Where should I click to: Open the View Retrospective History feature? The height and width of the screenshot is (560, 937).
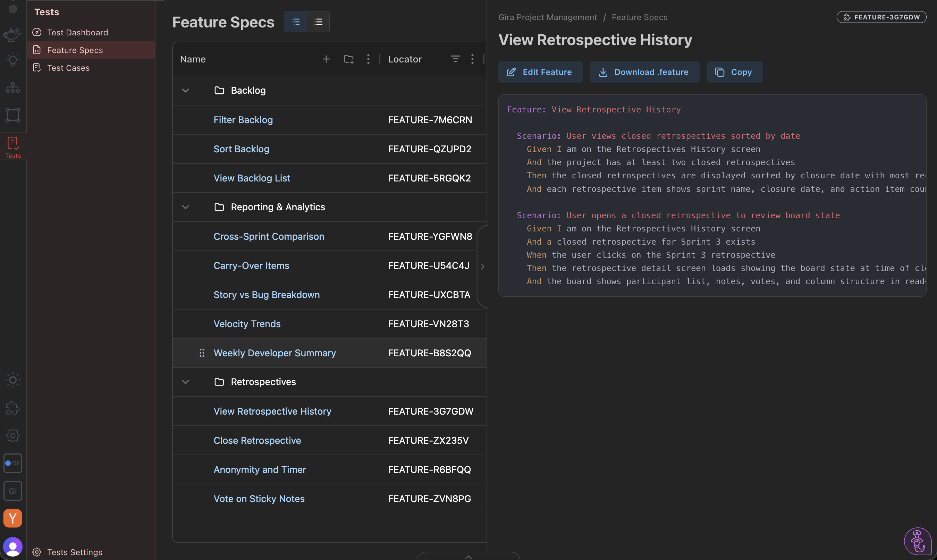pos(272,411)
